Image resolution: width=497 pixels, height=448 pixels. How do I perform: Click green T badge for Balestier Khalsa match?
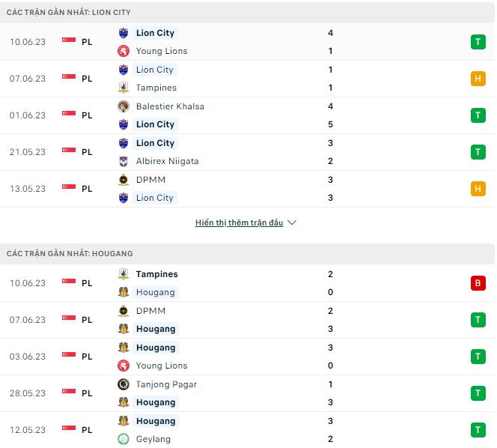[478, 115]
